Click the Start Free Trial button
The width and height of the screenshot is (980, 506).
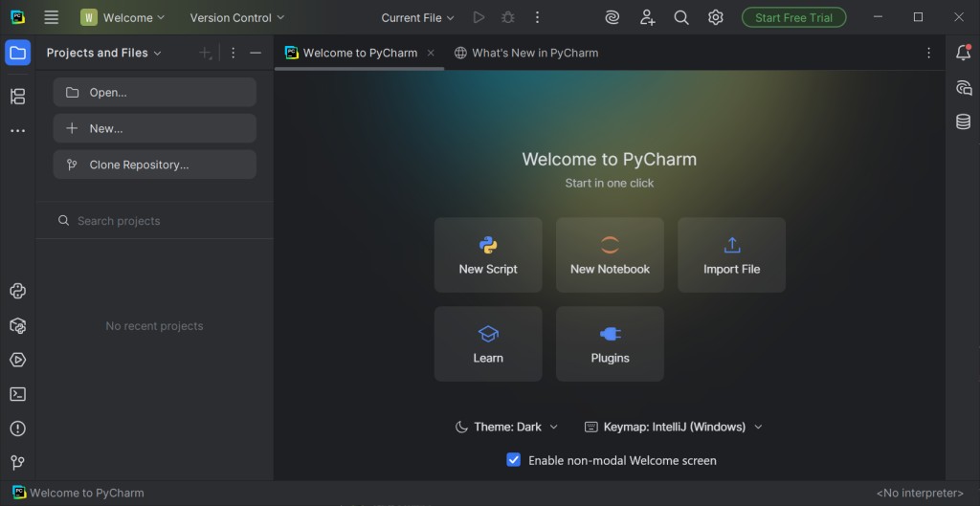click(x=793, y=17)
